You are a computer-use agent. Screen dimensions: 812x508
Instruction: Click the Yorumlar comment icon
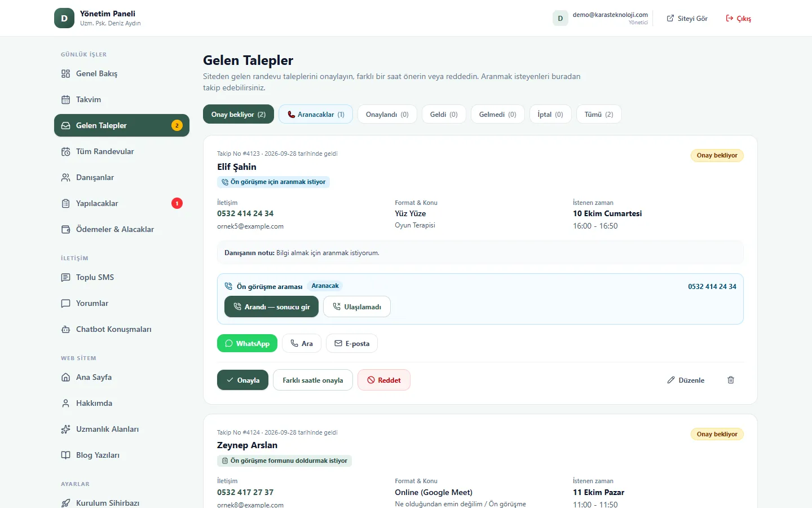tap(65, 303)
